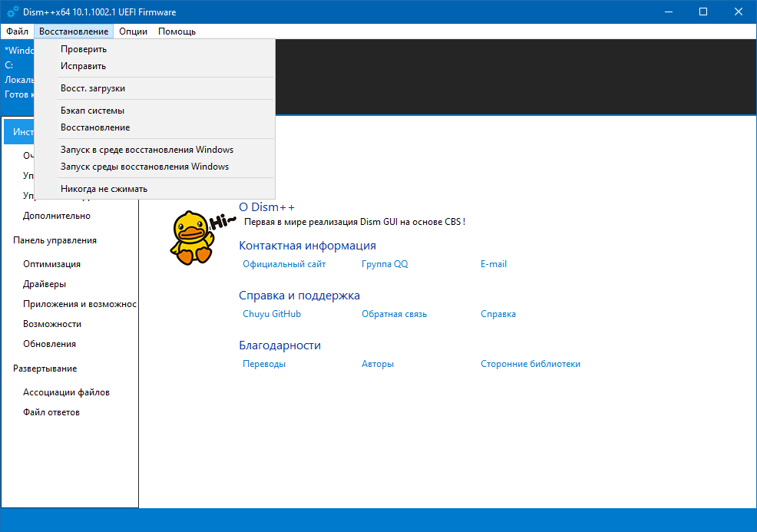Select Обновления in the left panel
Viewport: 757px width, 532px height.
tap(49, 344)
